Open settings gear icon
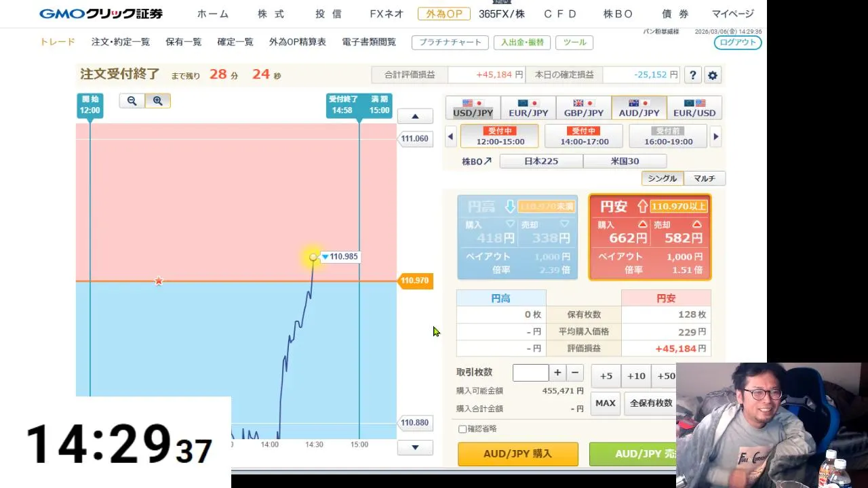The height and width of the screenshot is (488, 868). point(712,75)
